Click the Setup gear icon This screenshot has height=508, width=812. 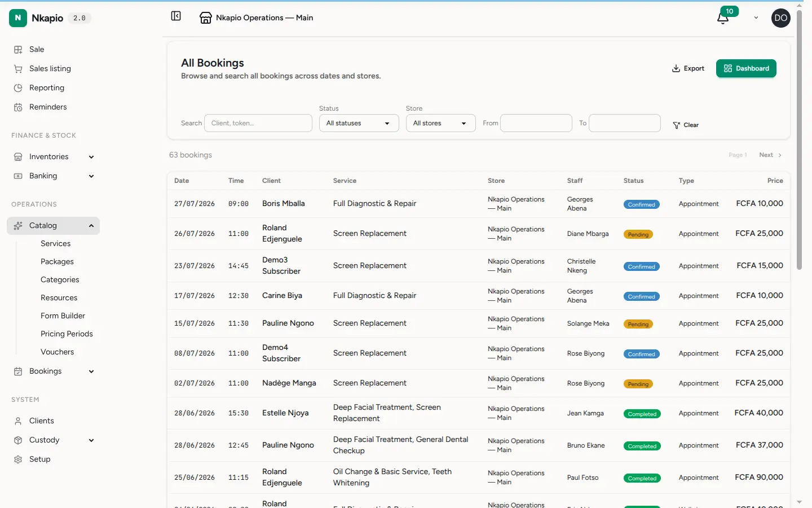click(18, 459)
